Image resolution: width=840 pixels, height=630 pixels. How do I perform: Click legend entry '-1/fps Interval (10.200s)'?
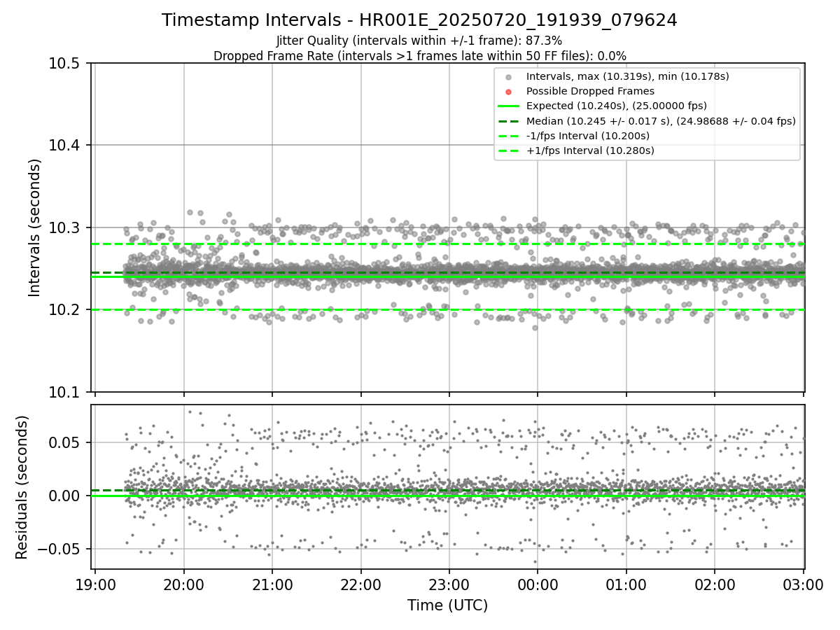tap(588, 135)
